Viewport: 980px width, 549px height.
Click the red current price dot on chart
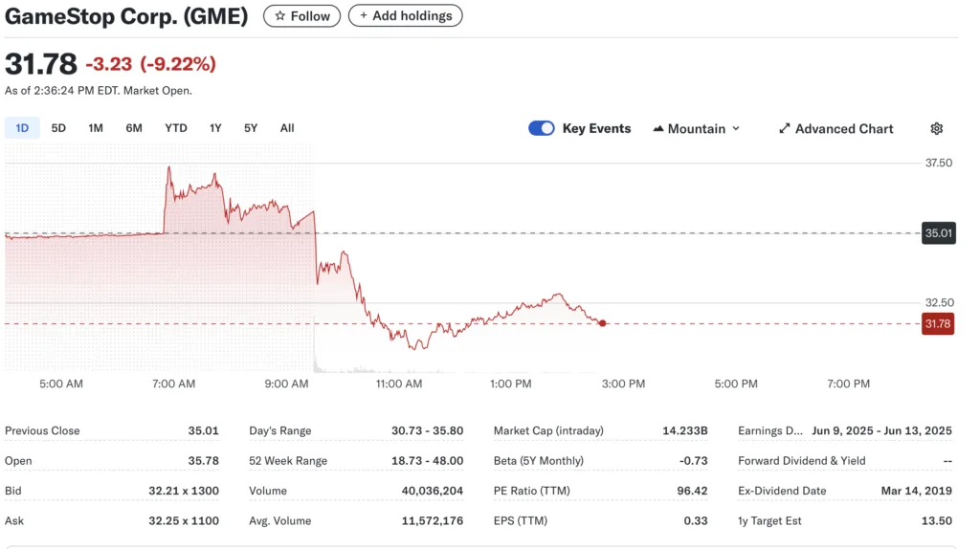603,323
